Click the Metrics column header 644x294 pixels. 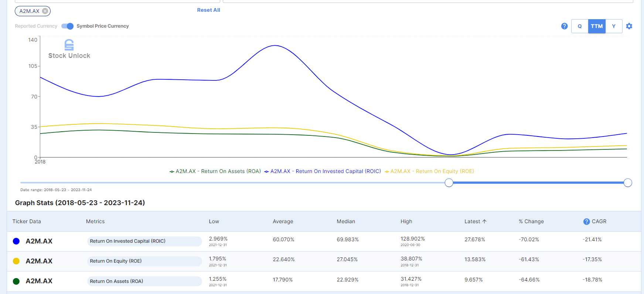tap(95, 221)
